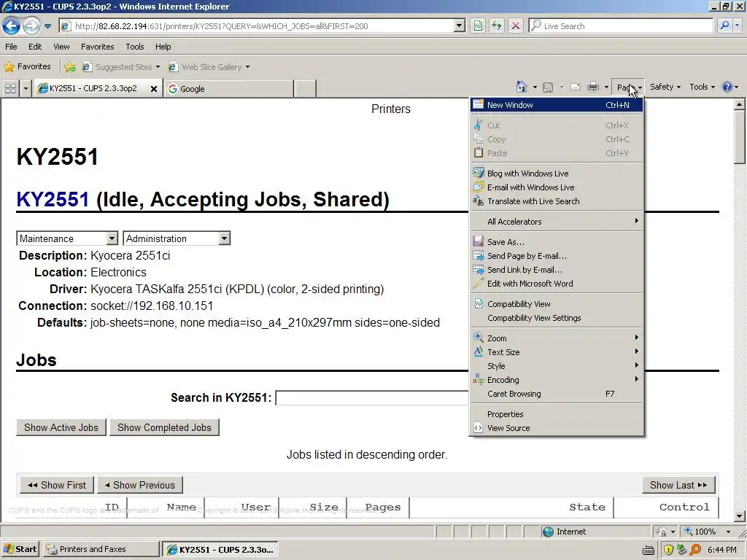Click the Quick Tabs grid icon
This screenshot has width=747, height=560.
point(10,88)
